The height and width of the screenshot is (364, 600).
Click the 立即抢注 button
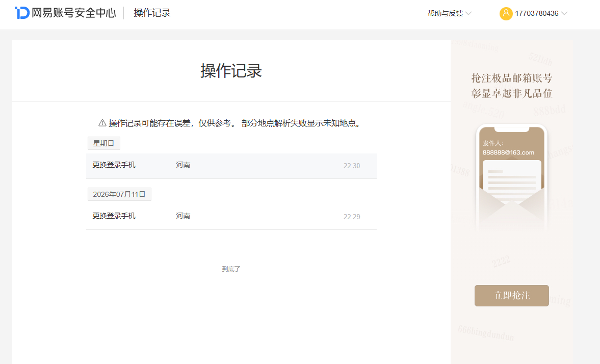click(512, 296)
